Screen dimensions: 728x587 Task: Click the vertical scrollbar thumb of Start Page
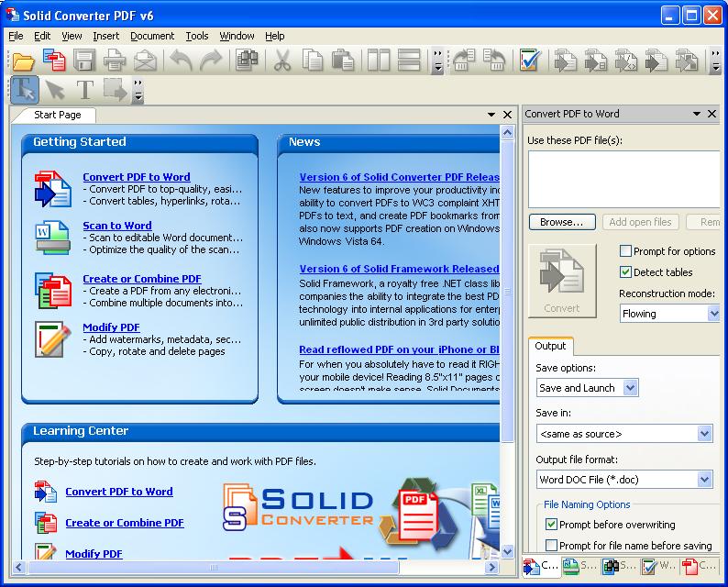(507, 292)
